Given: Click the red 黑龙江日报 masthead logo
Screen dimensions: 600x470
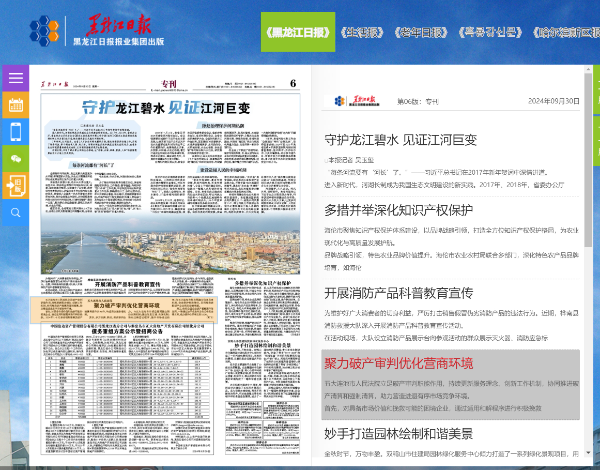Looking at the screenshot, I should point(119,25).
